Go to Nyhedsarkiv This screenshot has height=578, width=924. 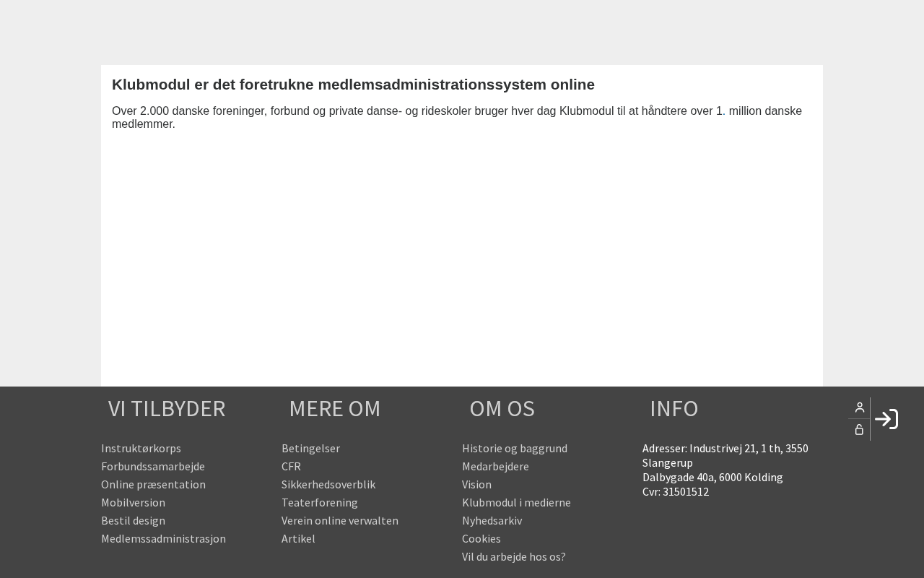click(492, 520)
